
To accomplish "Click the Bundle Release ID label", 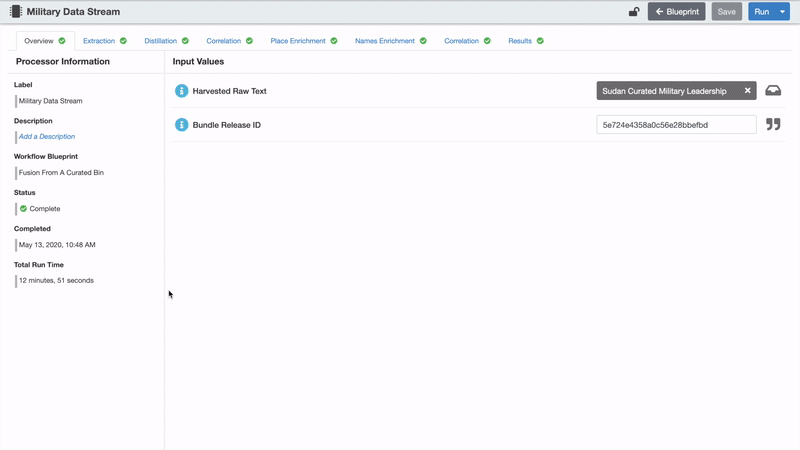I will click(227, 124).
